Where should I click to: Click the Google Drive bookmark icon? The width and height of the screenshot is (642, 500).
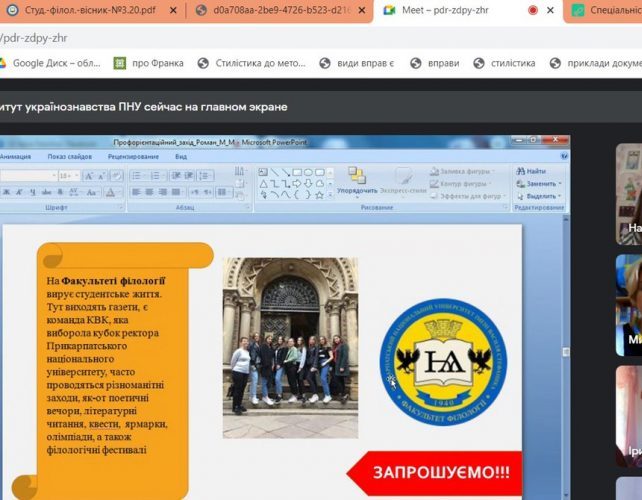[x=3, y=63]
